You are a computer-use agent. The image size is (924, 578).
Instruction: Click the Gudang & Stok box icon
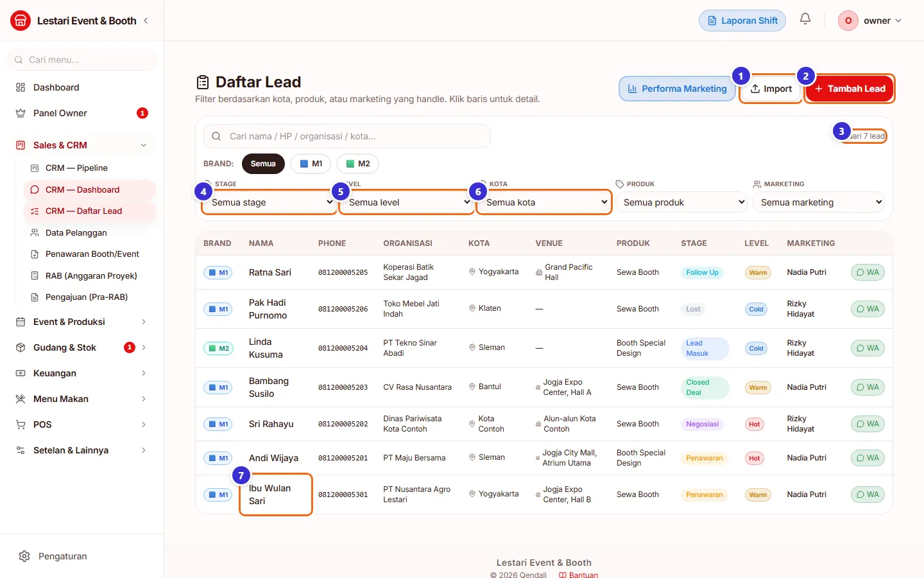click(21, 347)
